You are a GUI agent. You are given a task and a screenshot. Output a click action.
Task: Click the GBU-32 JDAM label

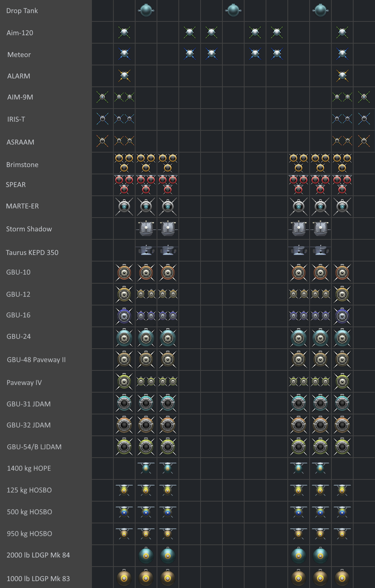pos(29,425)
